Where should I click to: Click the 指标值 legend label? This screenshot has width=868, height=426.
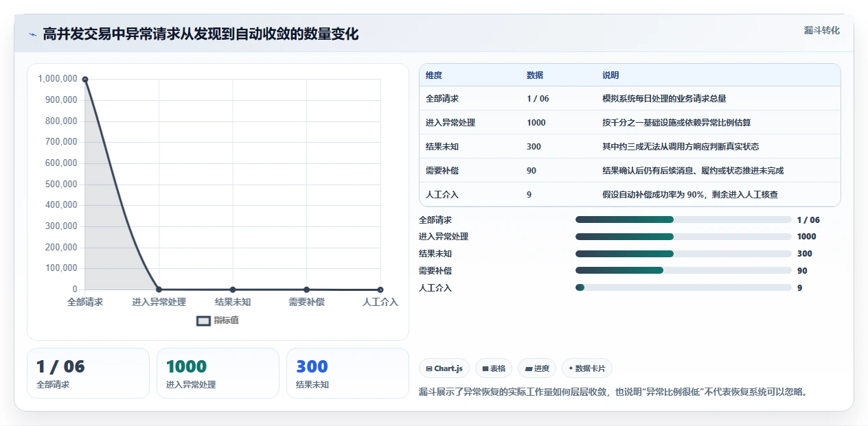point(226,320)
